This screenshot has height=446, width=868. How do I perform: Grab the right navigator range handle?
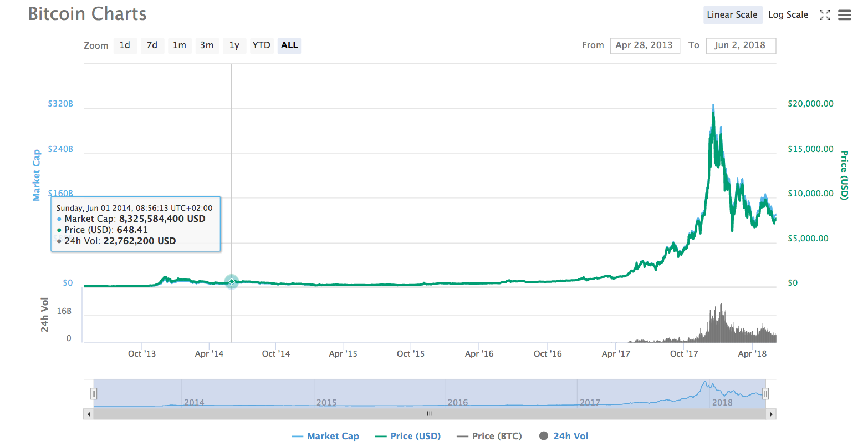click(765, 394)
